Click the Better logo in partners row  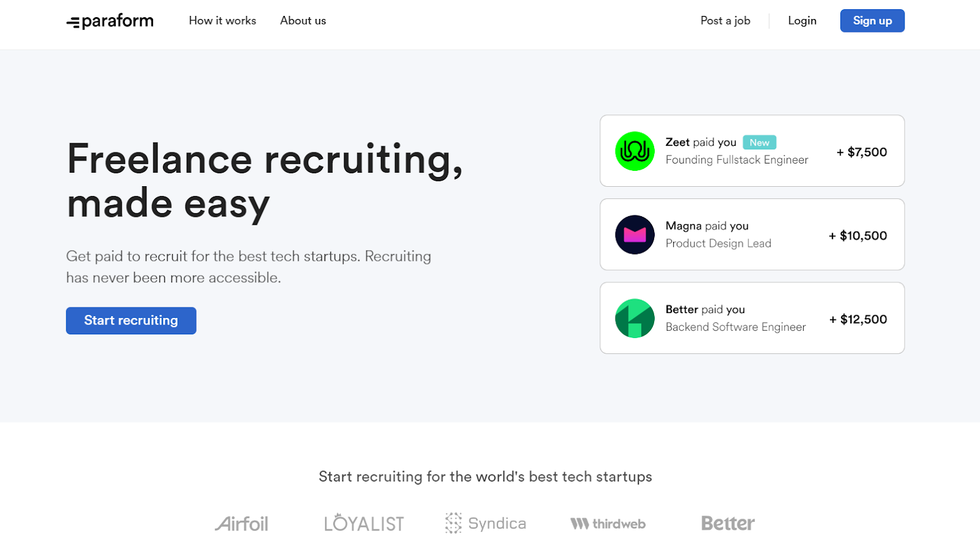click(x=726, y=522)
